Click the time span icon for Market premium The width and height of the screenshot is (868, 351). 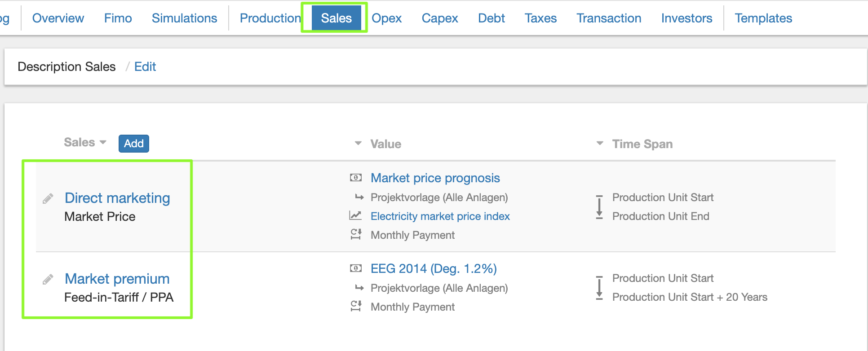(x=599, y=288)
